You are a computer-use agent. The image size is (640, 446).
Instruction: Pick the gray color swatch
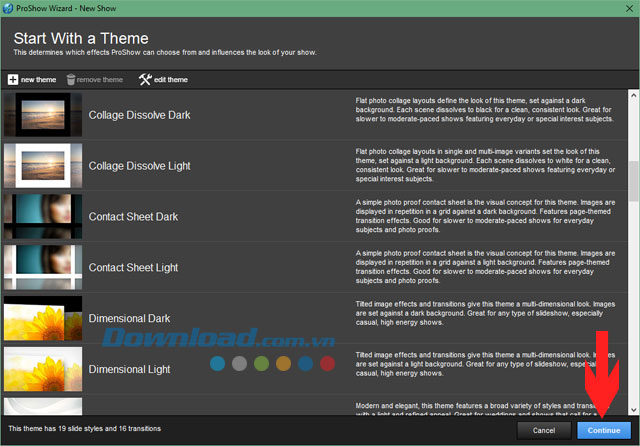tap(239, 363)
